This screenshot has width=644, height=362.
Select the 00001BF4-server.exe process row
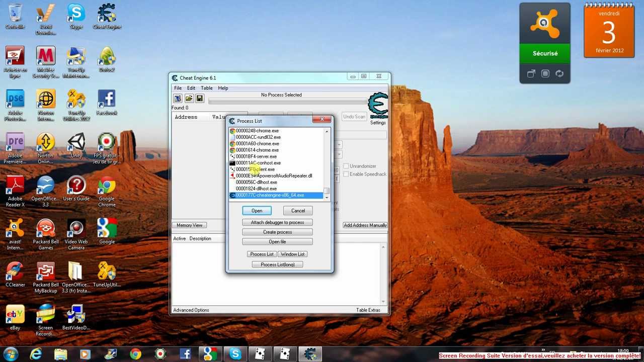pos(276,156)
